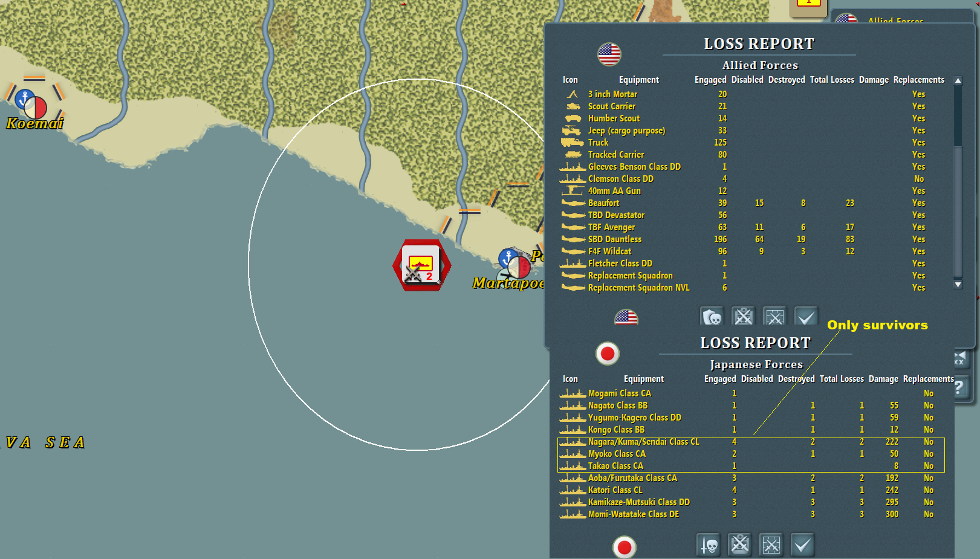980x559 pixels.
Task: Click the Replacements header in the Allied report
Action: point(919,80)
